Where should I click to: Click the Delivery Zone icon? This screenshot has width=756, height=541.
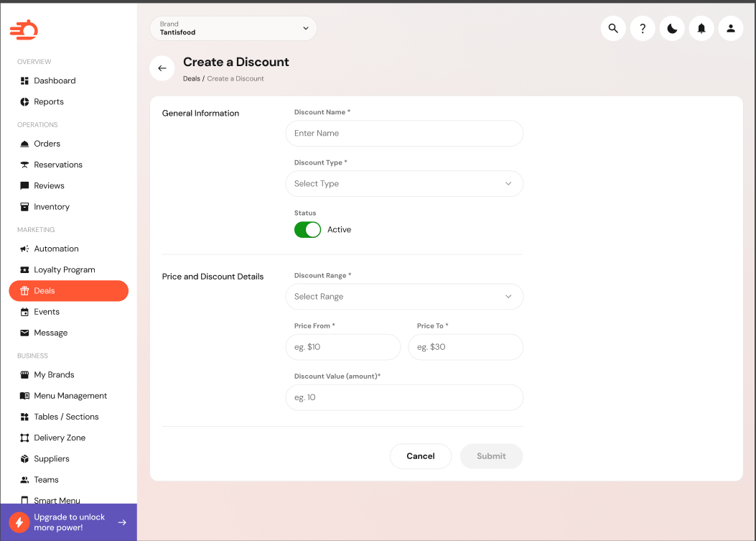point(24,438)
